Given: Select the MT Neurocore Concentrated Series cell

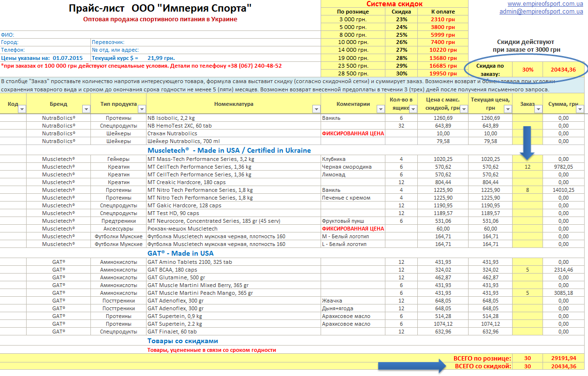Looking at the screenshot, I should pos(233,221).
